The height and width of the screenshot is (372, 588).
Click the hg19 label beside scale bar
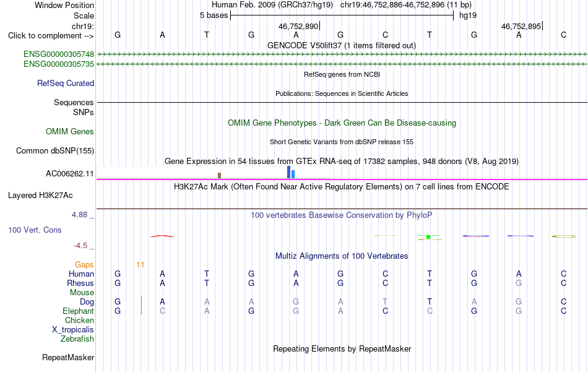[468, 15]
